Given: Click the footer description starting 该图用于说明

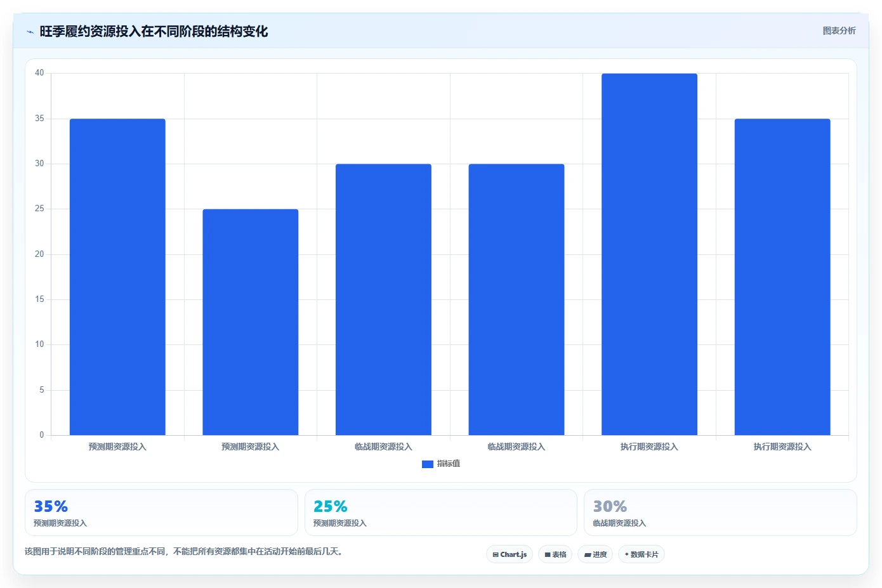Looking at the screenshot, I should (x=185, y=551).
